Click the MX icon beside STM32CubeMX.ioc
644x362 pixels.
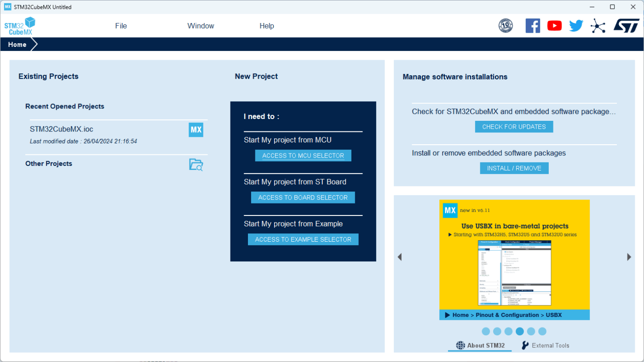pyautogui.click(x=196, y=130)
